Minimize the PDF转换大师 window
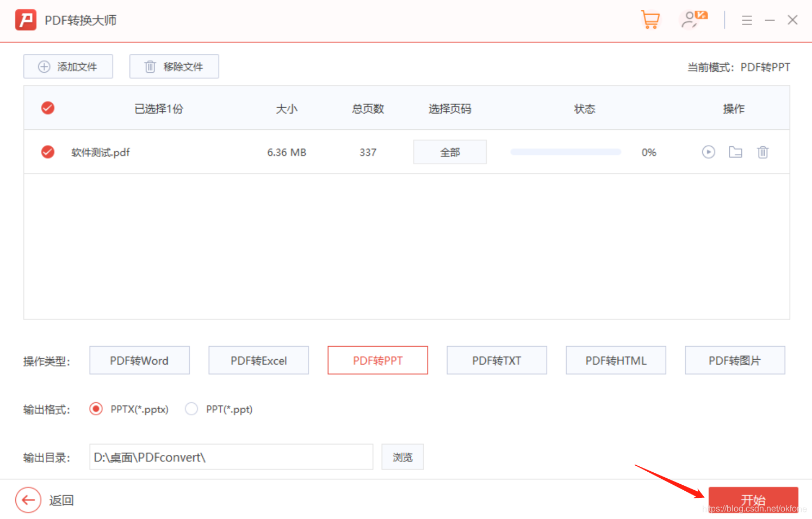Image resolution: width=812 pixels, height=519 pixels. [770, 21]
